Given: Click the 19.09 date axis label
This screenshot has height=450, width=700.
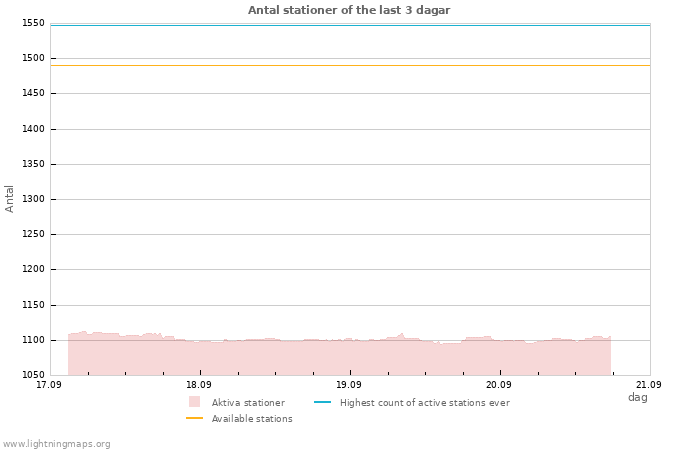Looking at the screenshot, I should tap(349, 385).
